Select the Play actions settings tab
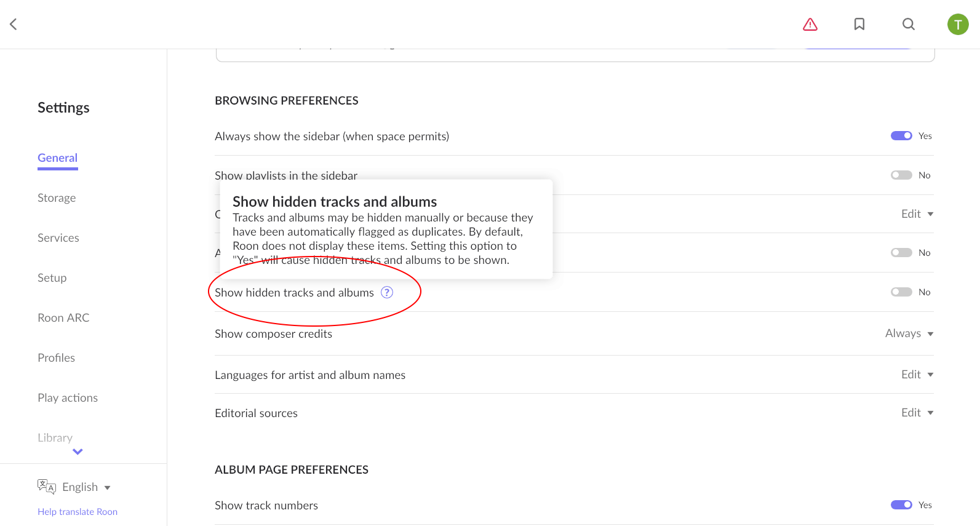The image size is (980, 526). (x=68, y=398)
